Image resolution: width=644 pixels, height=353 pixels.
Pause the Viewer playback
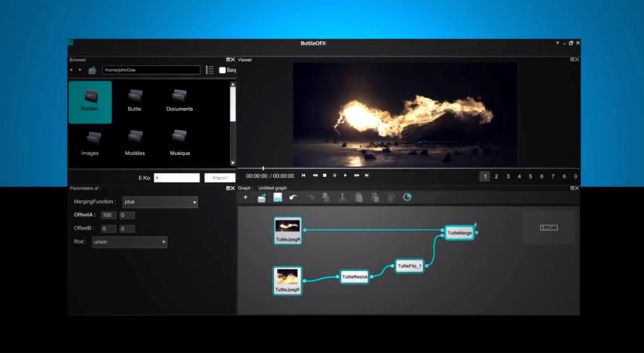pyautogui.click(x=335, y=176)
